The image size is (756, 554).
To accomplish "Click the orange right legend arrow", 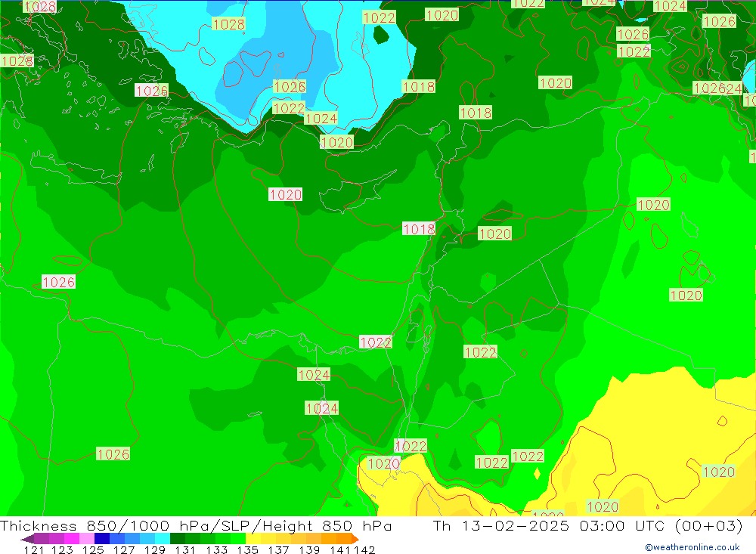I will [x=355, y=539].
